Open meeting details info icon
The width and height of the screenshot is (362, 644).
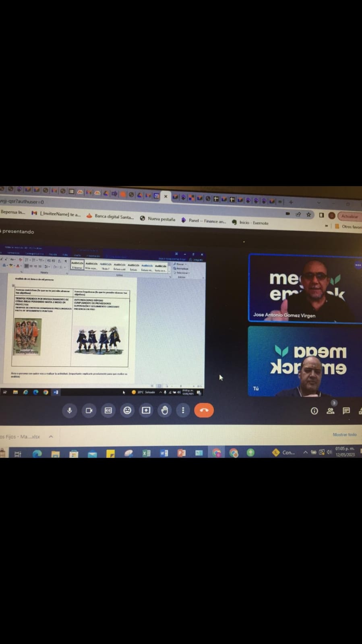click(x=314, y=411)
